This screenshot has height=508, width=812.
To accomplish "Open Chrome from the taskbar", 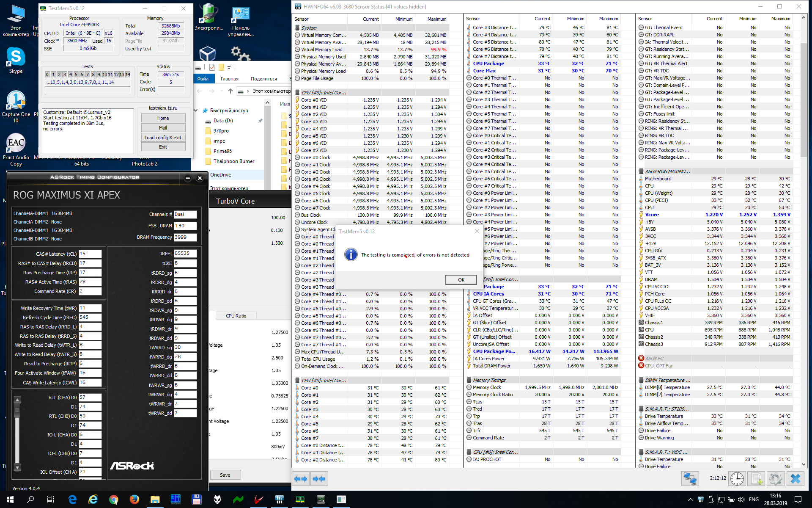I will click(x=113, y=500).
